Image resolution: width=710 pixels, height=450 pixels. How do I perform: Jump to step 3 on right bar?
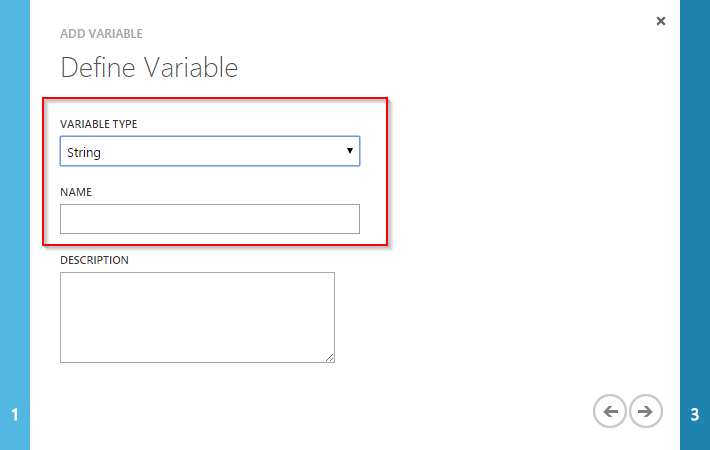(x=695, y=413)
